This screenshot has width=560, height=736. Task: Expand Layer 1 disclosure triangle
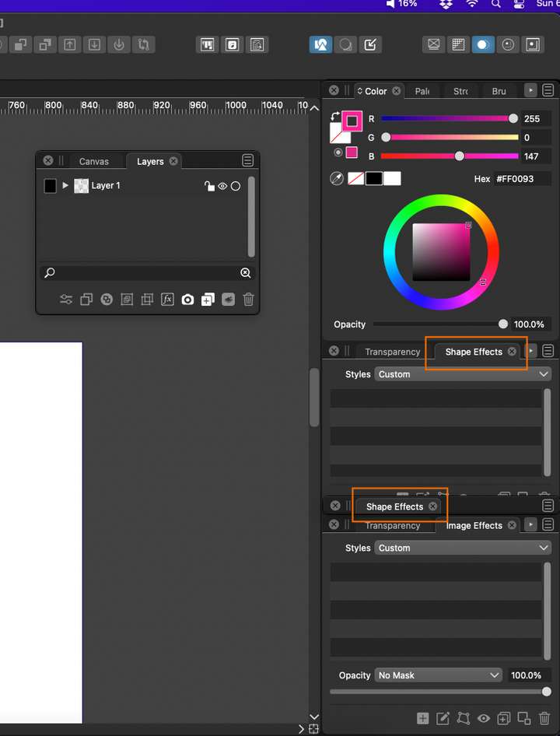(x=65, y=185)
